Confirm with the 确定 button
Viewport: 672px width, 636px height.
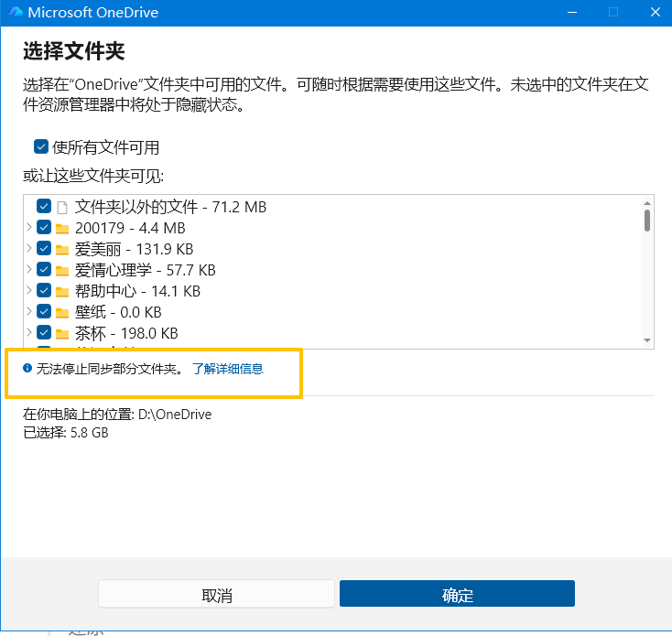[457, 594]
